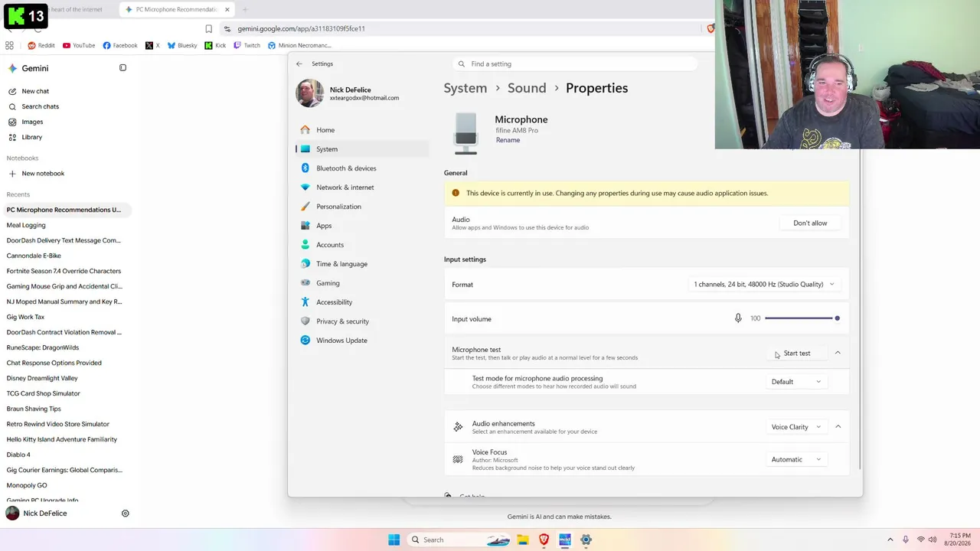Open the Bluesky bookmark
Viewport: 980px width, 551px height.
[182, 46]
